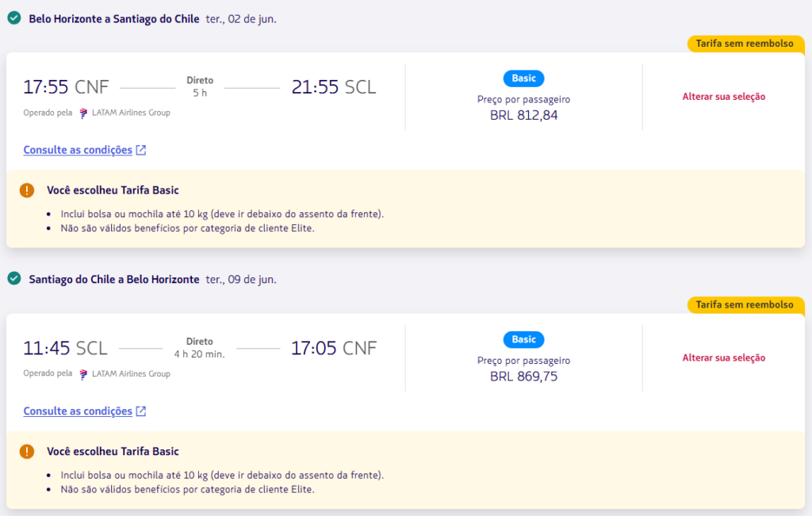812x516 pixels.
Task: Click green checkmark beside Santiago a Belo Horizonte heading
Action: [x=13, y=279]
